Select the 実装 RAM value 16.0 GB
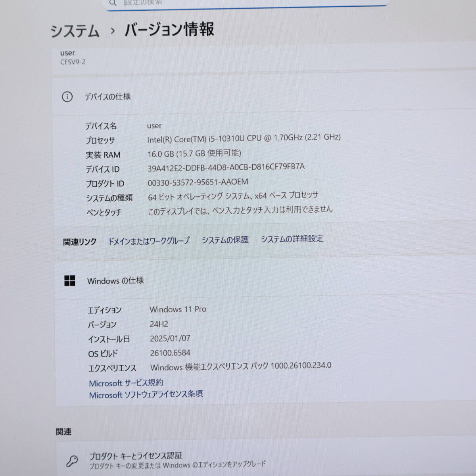The image size is (476, 476). click(x=194, y=153)
